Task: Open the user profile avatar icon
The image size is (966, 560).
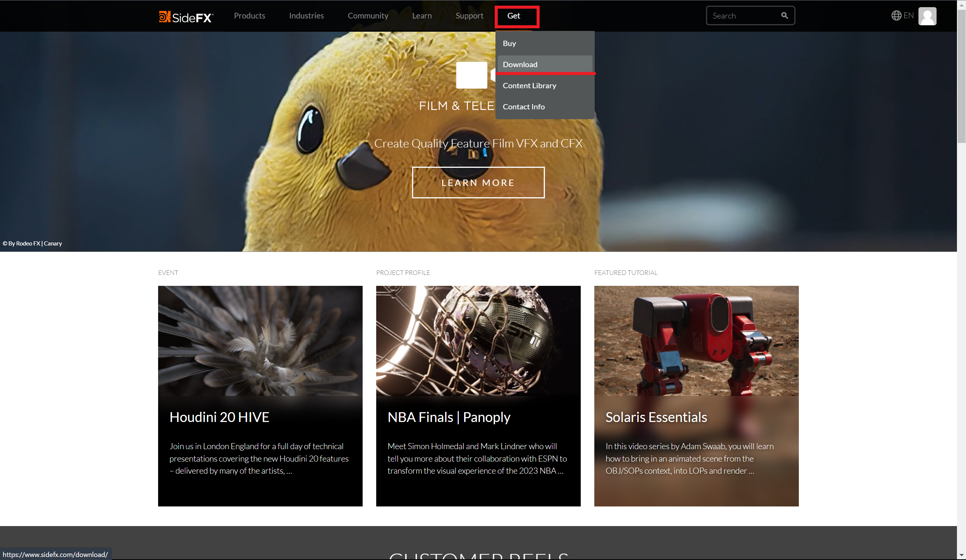Action: point(927,16)
